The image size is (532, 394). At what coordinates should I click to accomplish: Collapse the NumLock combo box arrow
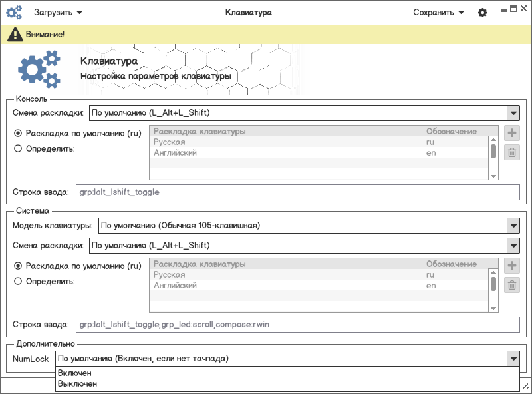[513, 359]
